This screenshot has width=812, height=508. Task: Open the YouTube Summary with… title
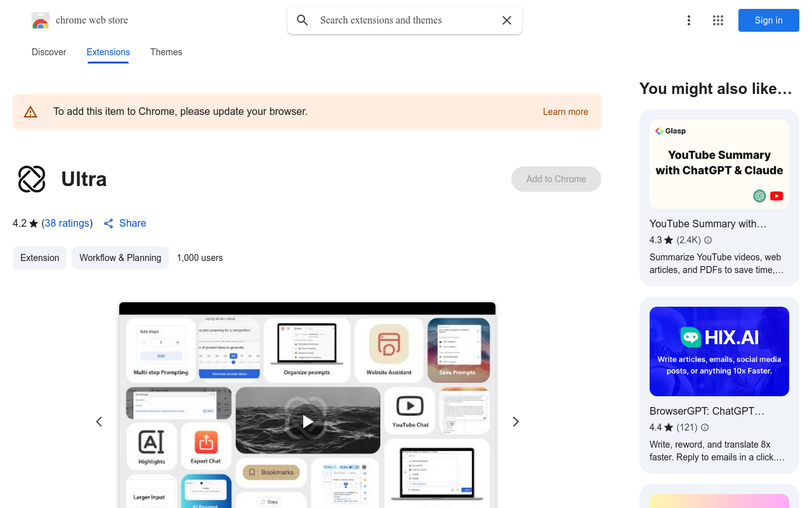[708, 224]
